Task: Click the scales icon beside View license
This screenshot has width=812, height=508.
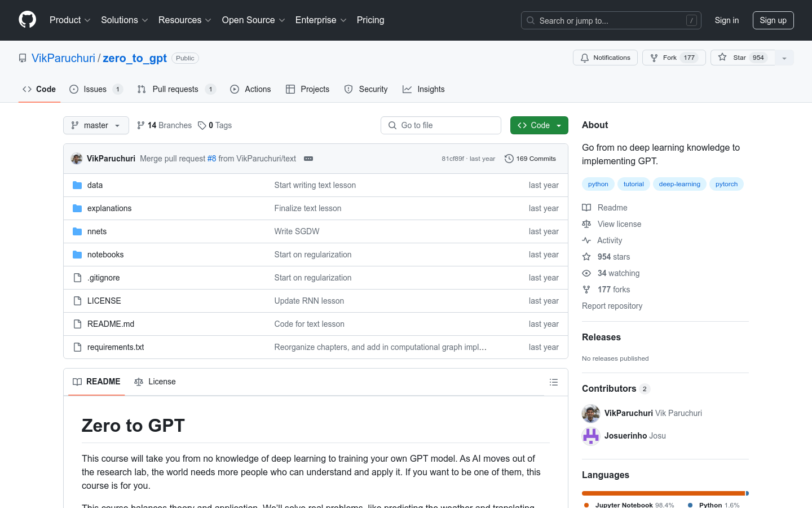Action: tap(586, 224)
